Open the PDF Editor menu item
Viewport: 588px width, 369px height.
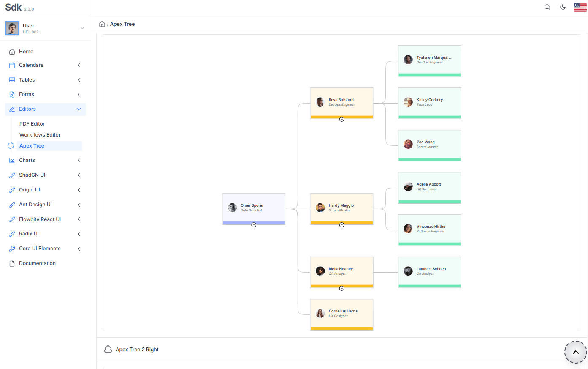32,123
